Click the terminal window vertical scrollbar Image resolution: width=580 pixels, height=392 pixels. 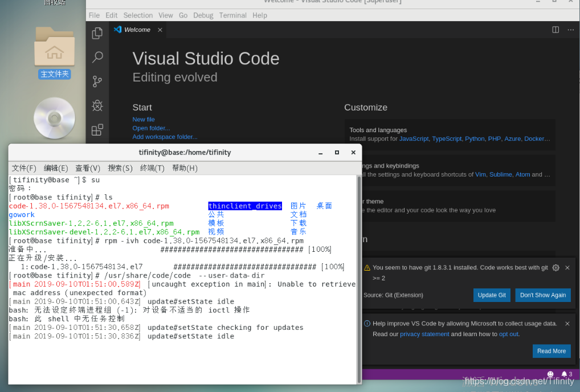point(359,280)
